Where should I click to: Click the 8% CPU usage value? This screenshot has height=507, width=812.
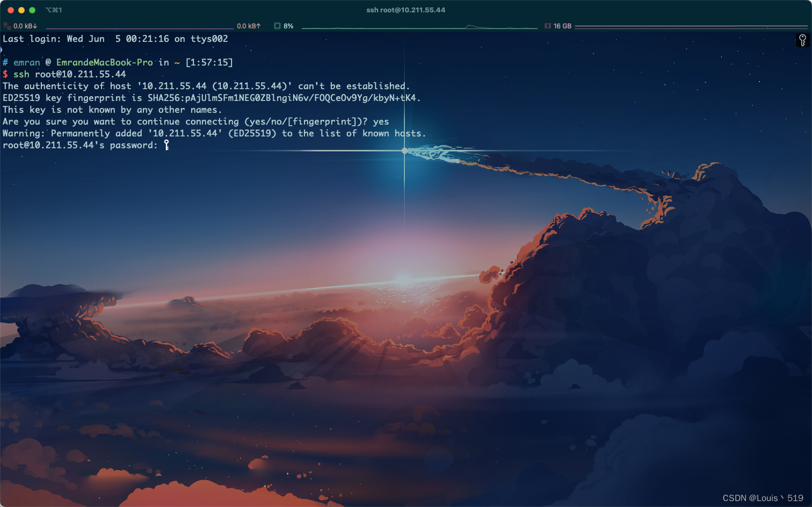[x=288, y=26]
